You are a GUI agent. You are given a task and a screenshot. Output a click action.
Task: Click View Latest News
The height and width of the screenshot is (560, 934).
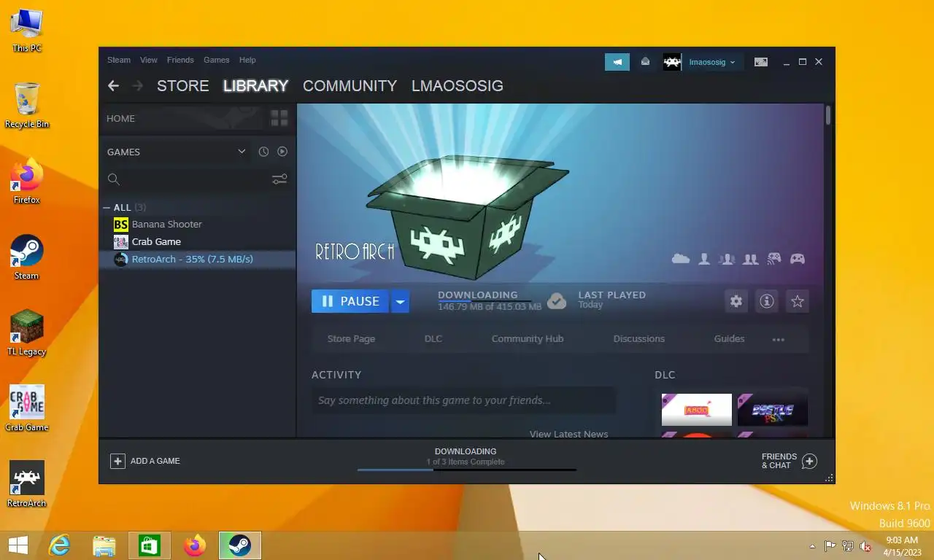point(568,434)
